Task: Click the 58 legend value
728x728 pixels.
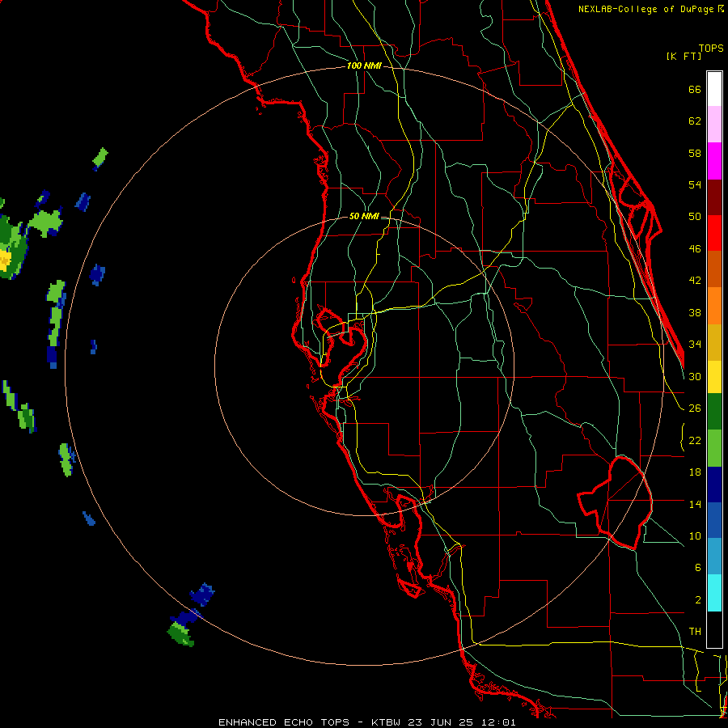Action: [695, 153]
